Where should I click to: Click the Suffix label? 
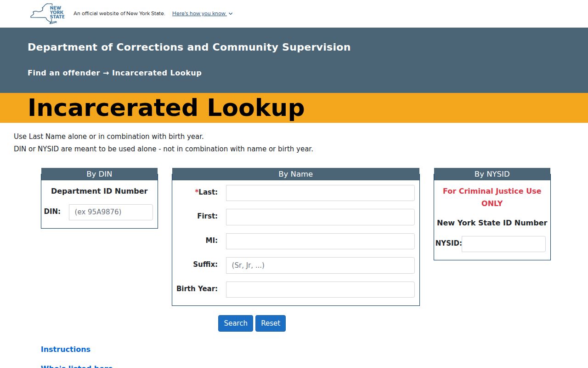coord(205,264)
